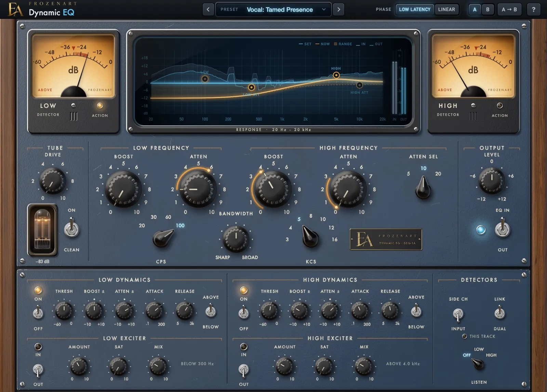547x392 pixels.
Task: Toggle the Tube ON/CLEAN switch
Action: [71, 228]
